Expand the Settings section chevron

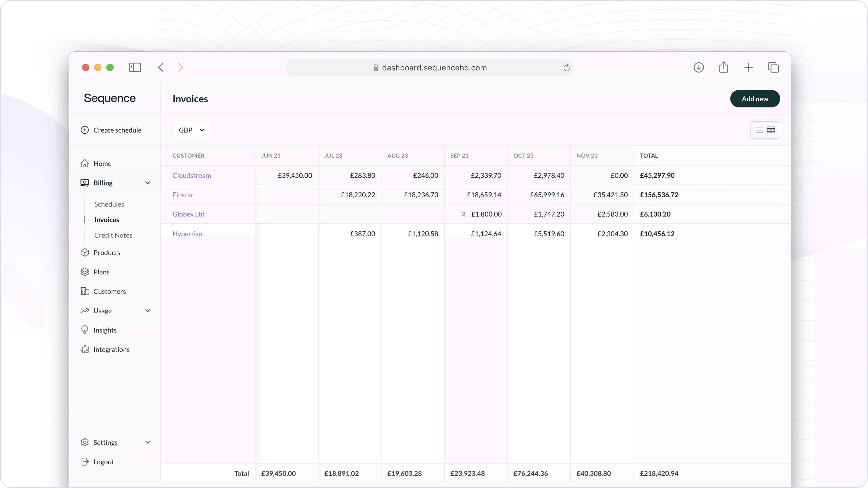pyautogui.click(x=148, y=442)
